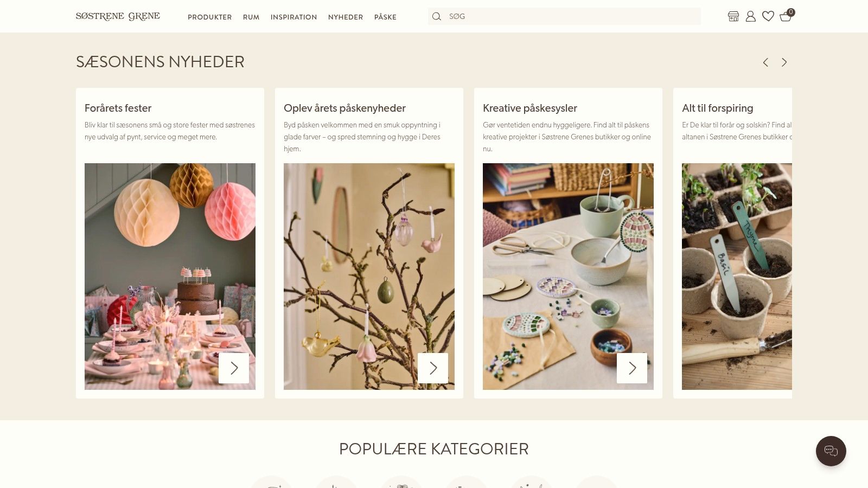
Task: Go to NYHEDER menu item
Action: click(x=346, y=17)
